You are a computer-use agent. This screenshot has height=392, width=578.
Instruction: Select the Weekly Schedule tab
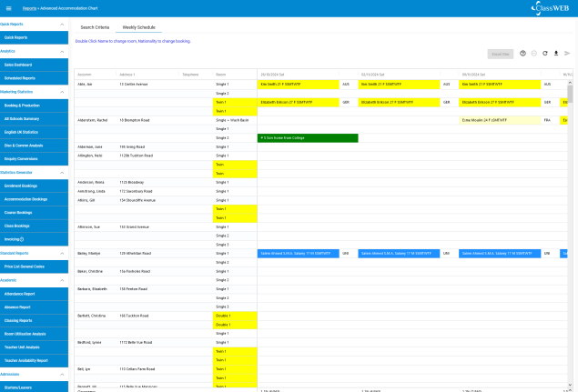tap(139, 27)
